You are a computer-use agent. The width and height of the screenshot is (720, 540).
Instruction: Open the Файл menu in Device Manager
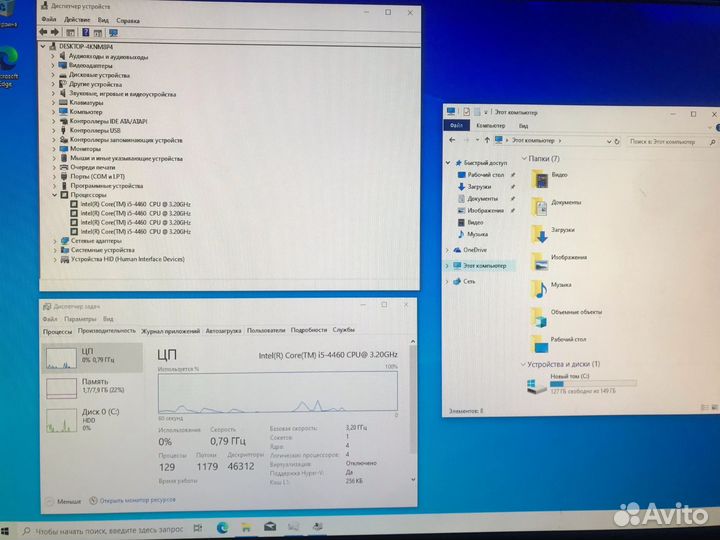pos(49,19)
